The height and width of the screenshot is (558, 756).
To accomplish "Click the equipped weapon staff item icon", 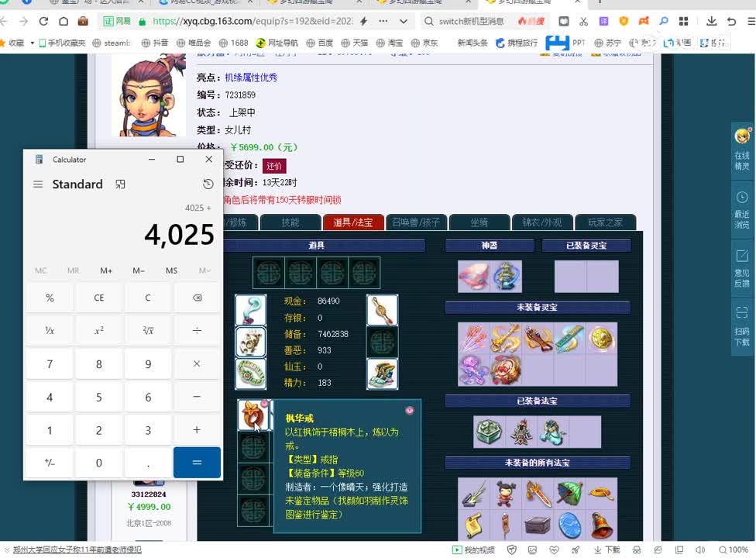I will pos(383,310).
